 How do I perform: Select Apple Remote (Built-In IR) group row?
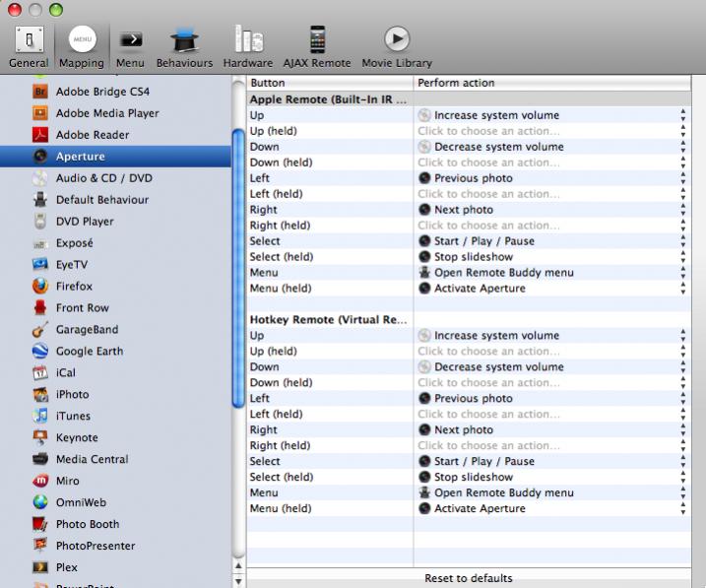click(469, 99)
